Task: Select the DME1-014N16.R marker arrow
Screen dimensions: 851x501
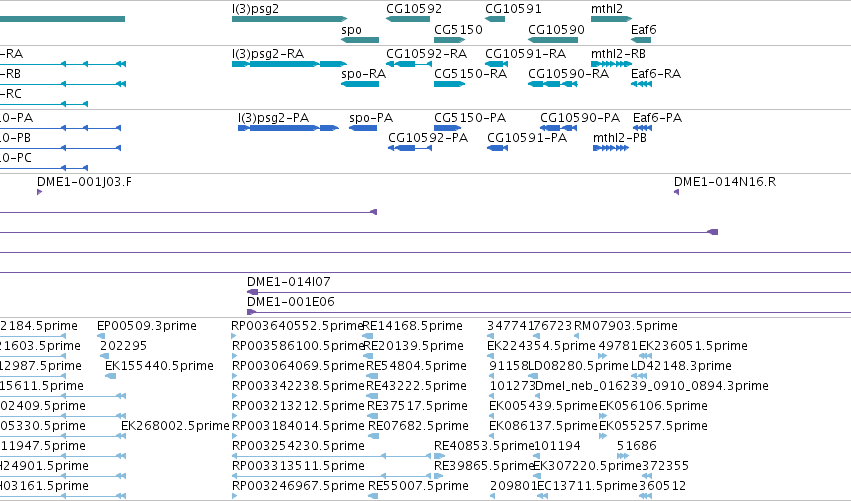Action: (x=676, y=192)
